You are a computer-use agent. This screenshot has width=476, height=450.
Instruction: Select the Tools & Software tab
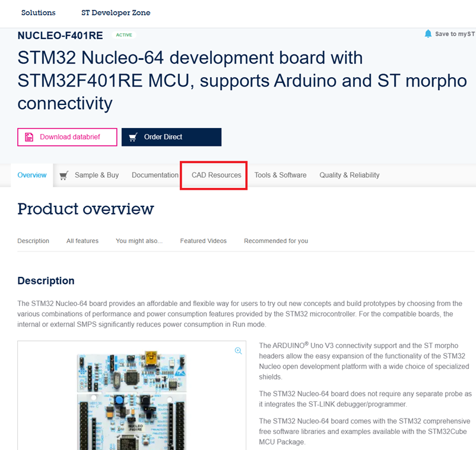(x=281, y=175)
